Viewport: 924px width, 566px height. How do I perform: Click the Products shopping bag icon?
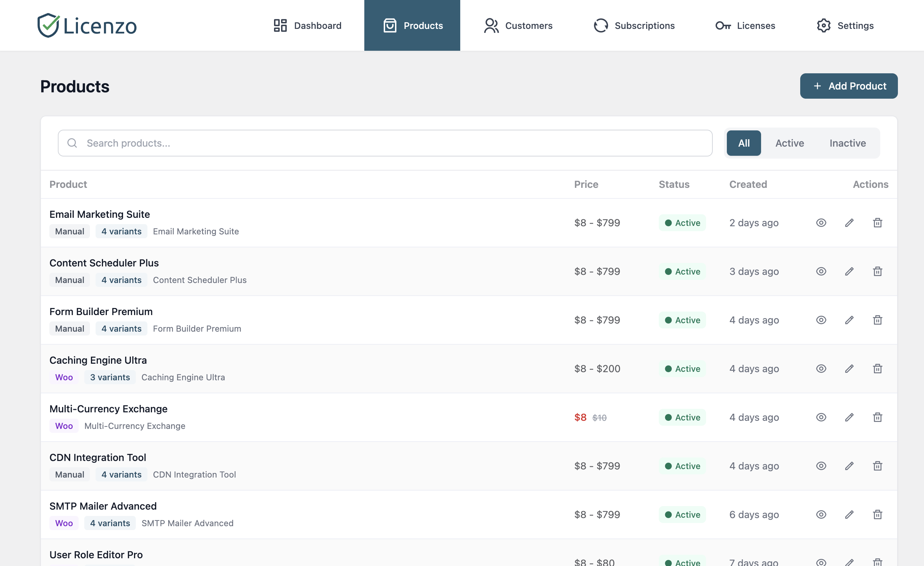[x=390, y=25]
